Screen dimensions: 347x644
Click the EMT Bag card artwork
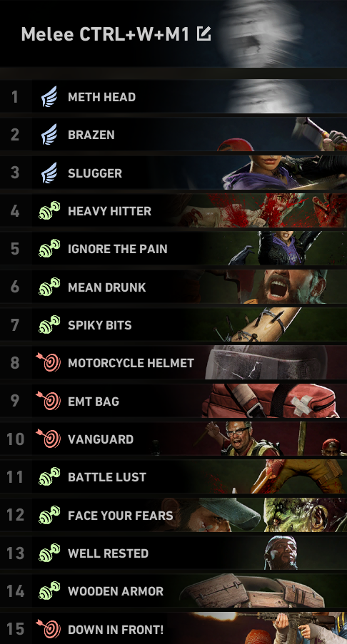point(271,401)
